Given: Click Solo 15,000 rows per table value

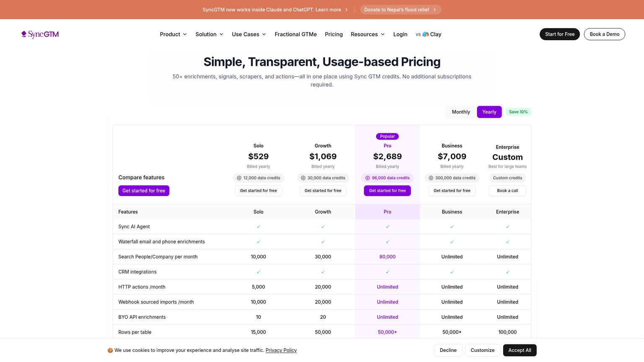Looking at the screenshot, I should pos(258,332).
